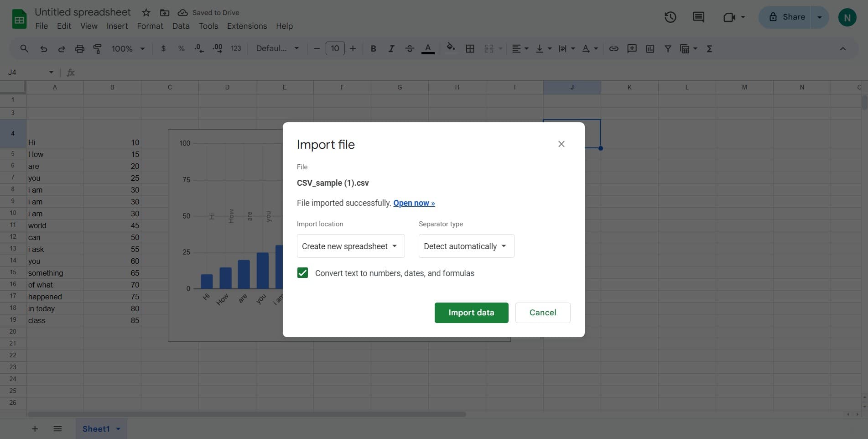Add a comment with the insert comment icon

(632, 48)
